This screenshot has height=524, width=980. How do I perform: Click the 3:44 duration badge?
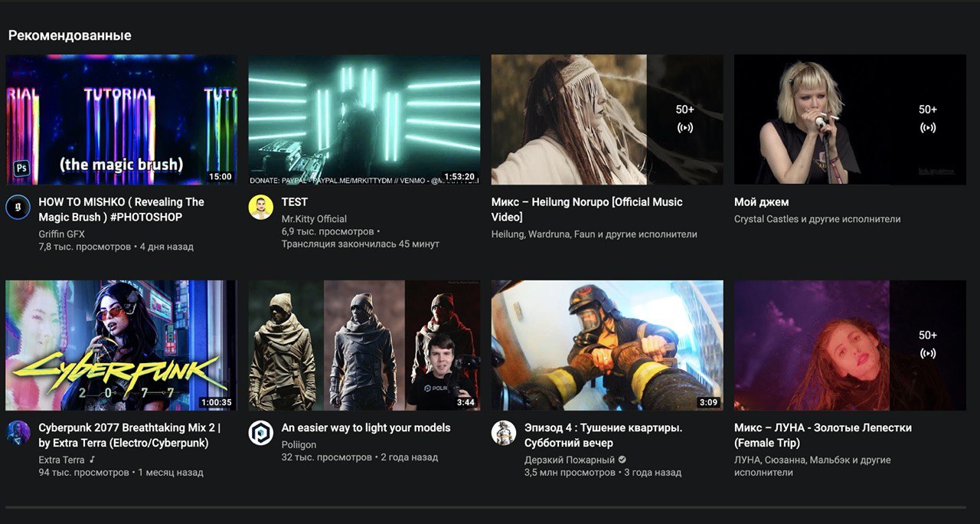pos(465,402)
